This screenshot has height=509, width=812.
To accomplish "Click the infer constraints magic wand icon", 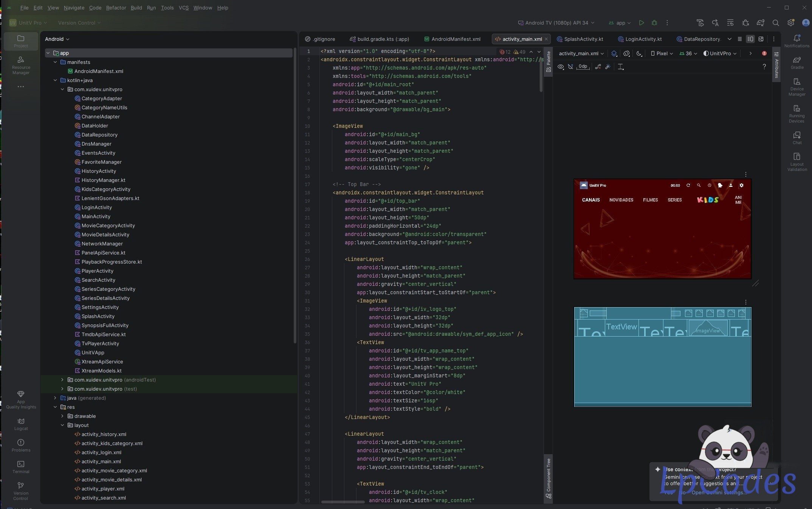I will (x=608, y=67).
